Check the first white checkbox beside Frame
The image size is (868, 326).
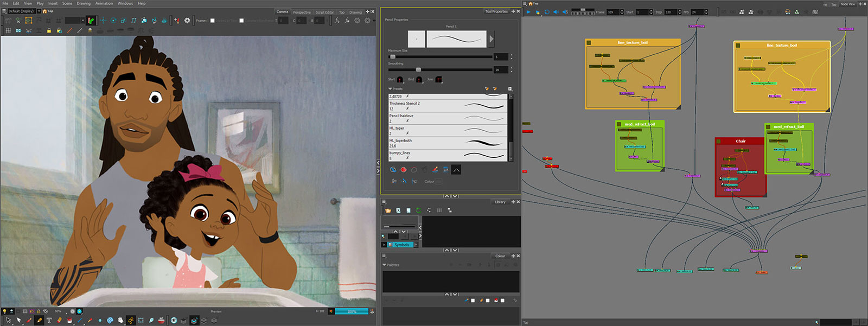(212, 21)
